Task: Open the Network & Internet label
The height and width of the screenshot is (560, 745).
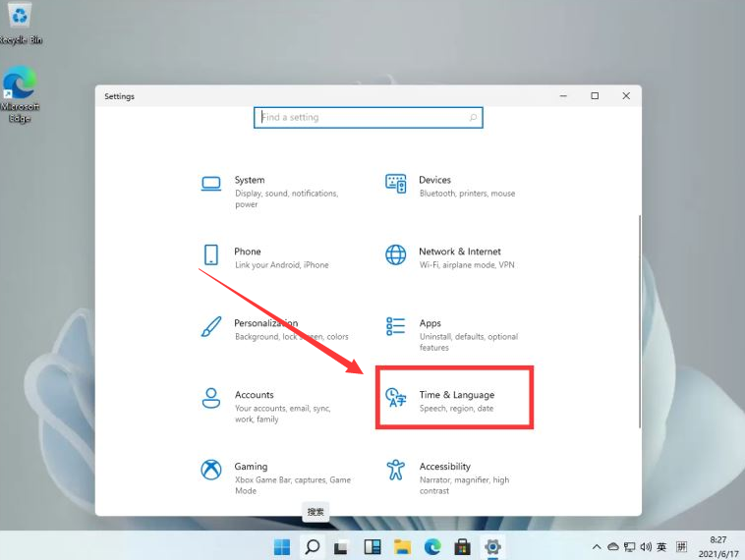Action: 460,252
